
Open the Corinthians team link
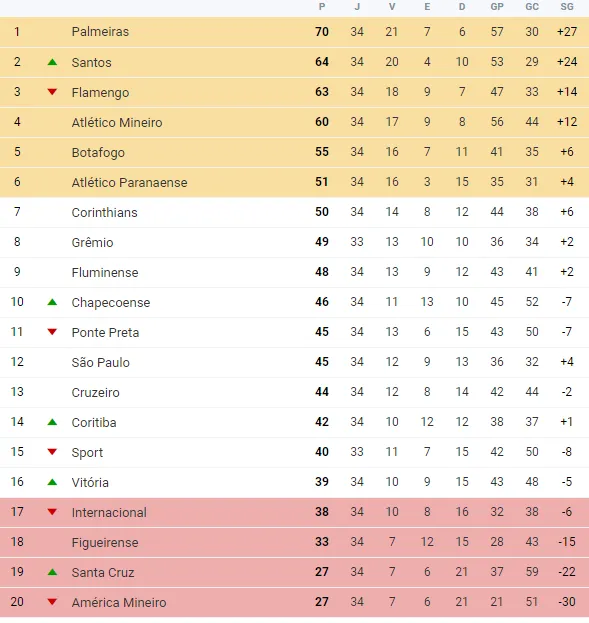(105, 213)
